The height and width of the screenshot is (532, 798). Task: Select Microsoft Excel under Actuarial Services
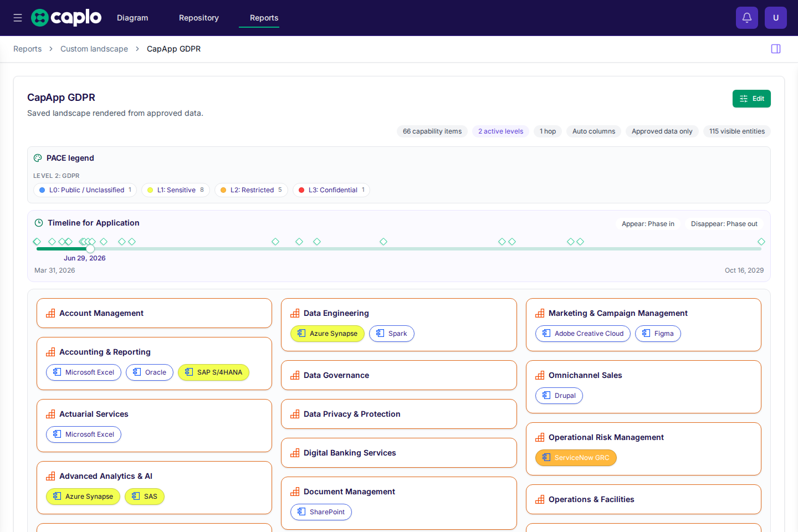pos(84,434)
